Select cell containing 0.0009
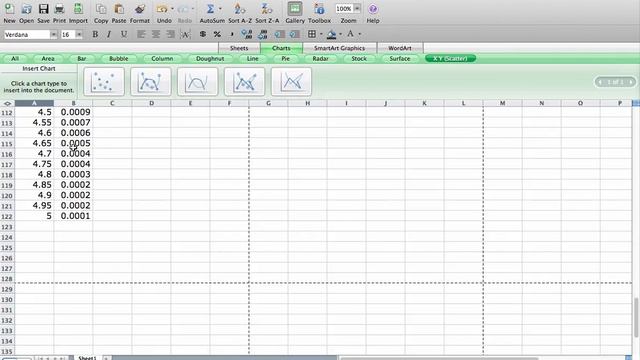Image resolution: width=640 pixels, height=360 pixels. (73, 112)
